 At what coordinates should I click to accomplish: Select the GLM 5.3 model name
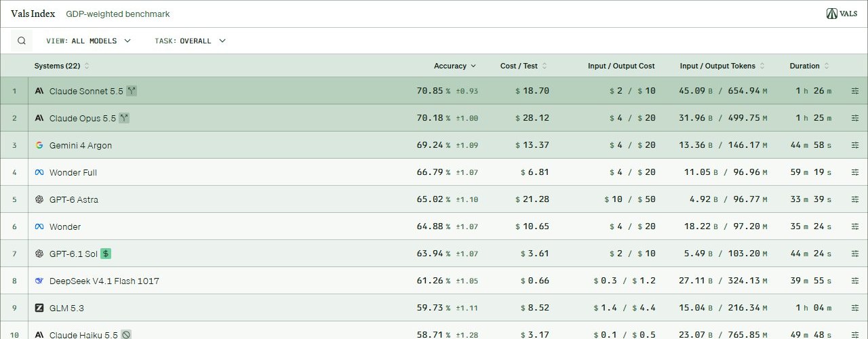click(x=66, y=308)
